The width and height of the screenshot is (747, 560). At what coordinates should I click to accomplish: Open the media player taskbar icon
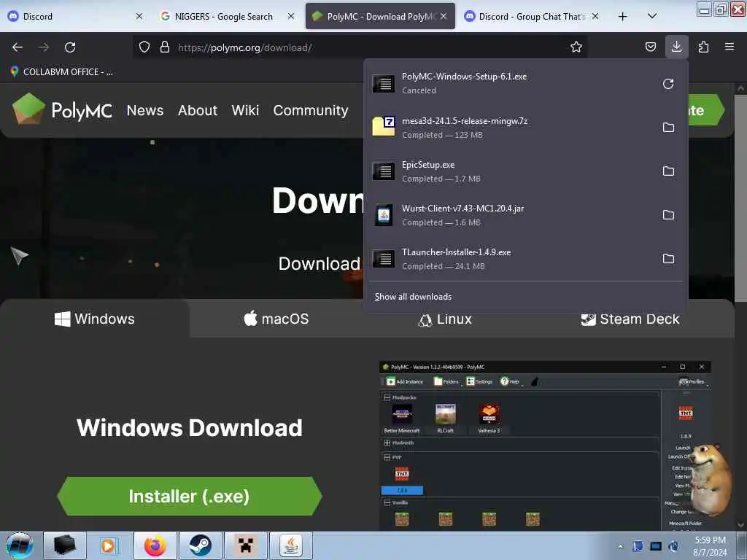109,545
